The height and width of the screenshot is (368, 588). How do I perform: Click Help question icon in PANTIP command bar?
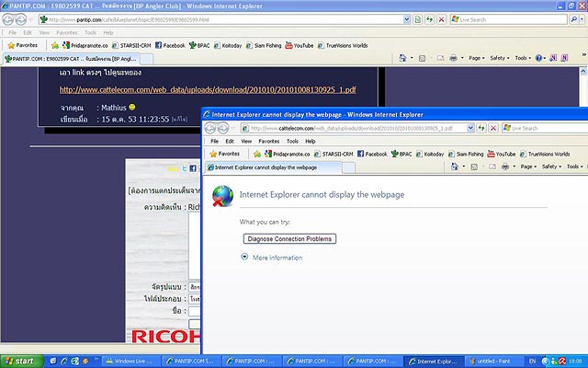pos(539,58)
